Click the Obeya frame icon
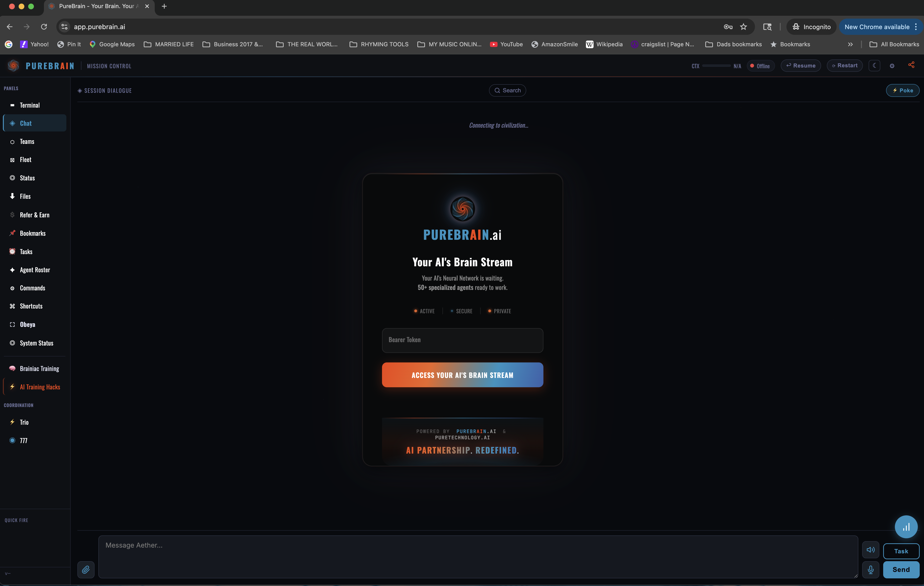The height and width of the screenshot is (586, 924). pyautogui.click(x=12, y=324)
